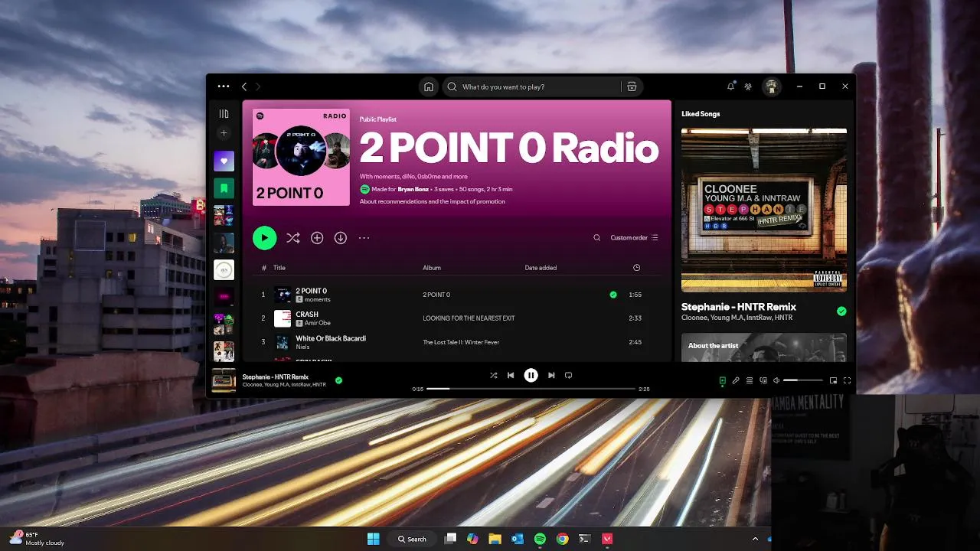Toggle liked checkmark in bottom player bar

point(338,380)
